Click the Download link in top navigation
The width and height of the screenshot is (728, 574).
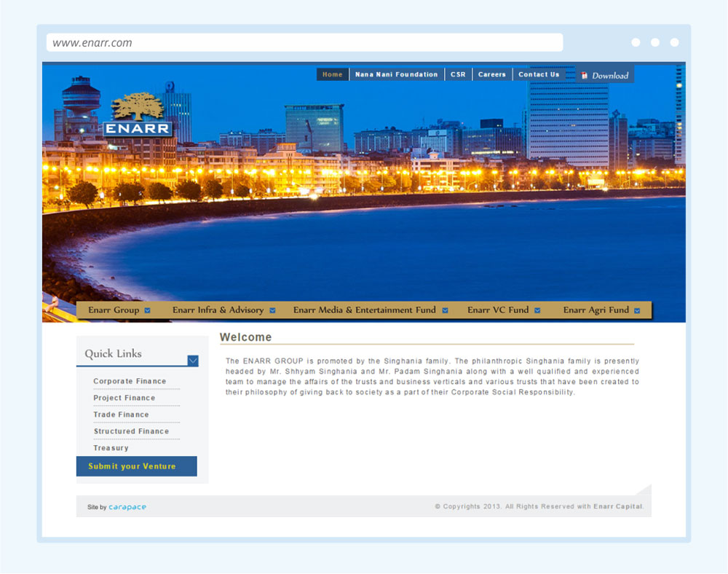click(x=605, y=75)
